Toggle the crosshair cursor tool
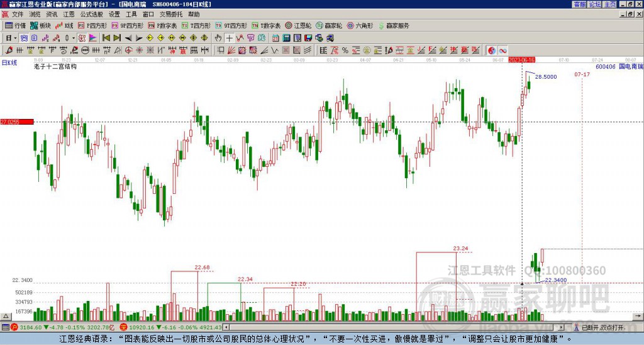 click(x=229, y=38)
